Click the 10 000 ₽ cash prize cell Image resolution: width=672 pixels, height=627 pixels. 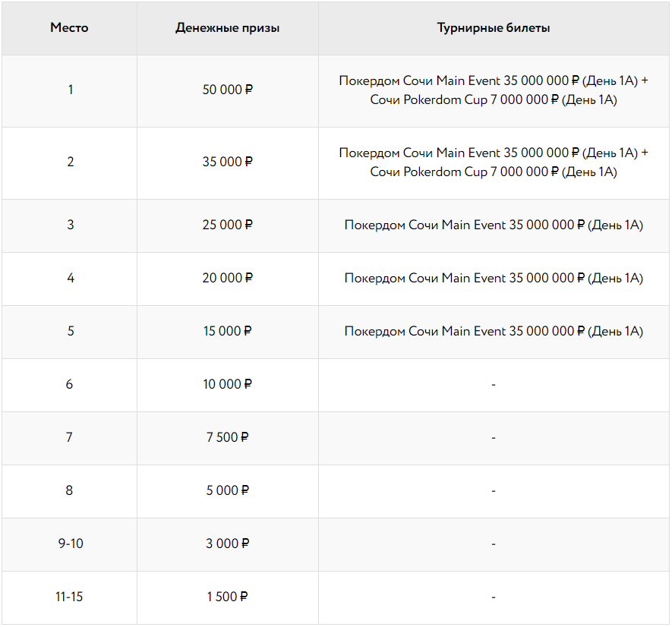[227, 384]
